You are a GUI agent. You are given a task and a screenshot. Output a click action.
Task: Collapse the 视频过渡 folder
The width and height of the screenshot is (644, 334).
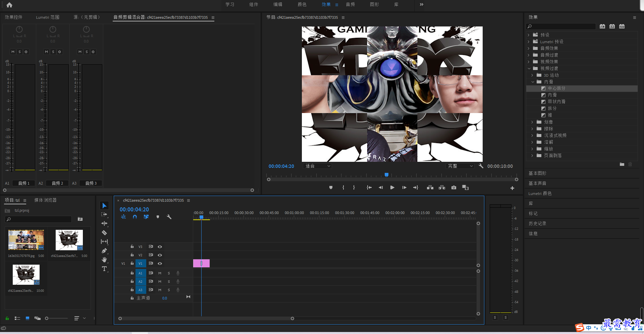coord(529,68)
